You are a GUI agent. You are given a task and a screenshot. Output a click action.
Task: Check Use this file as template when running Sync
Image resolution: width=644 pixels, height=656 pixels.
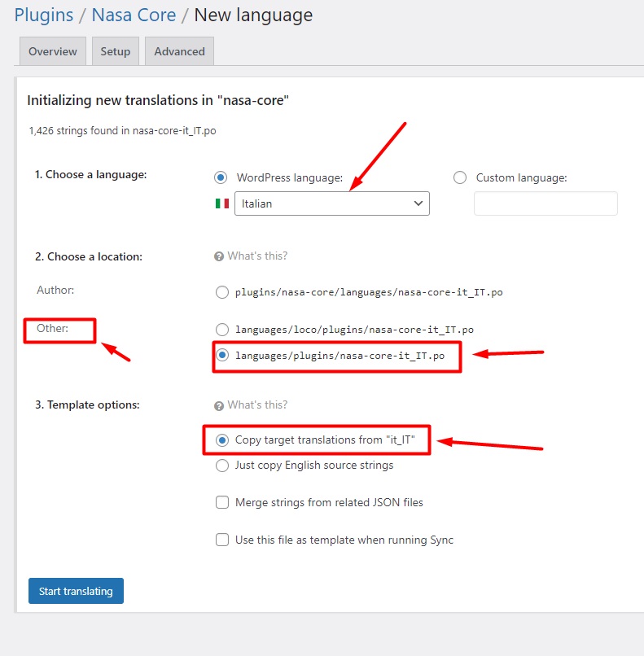click(x=222, y=540)
